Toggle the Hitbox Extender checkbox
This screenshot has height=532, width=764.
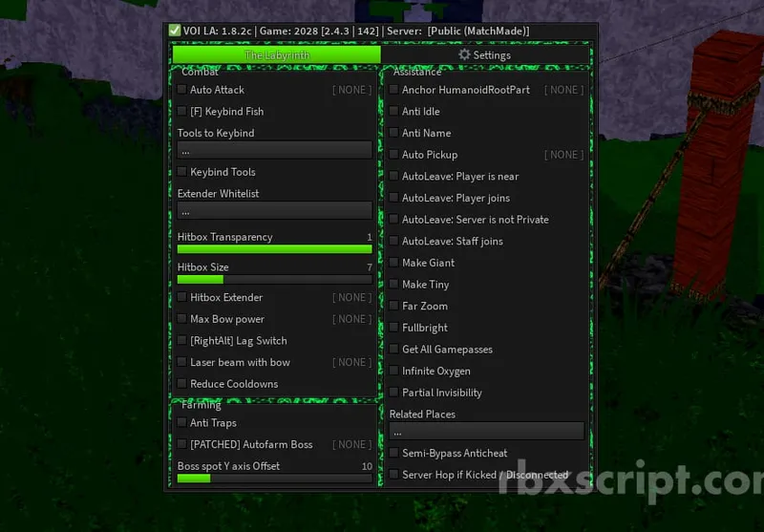pos(181,297)
